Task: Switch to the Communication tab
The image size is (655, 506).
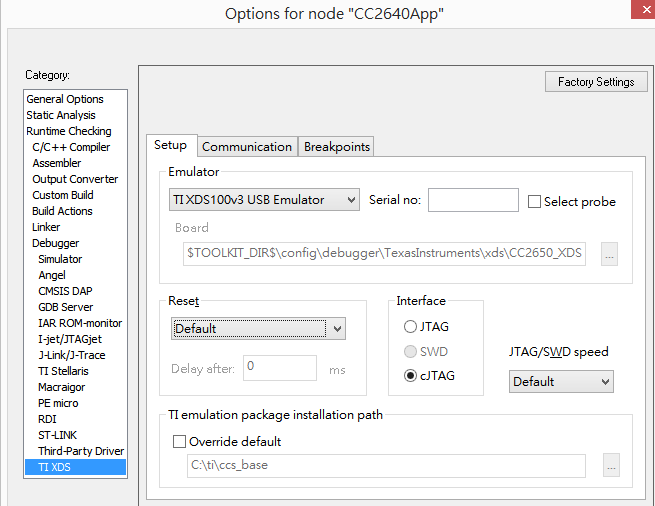Action: 248,146
